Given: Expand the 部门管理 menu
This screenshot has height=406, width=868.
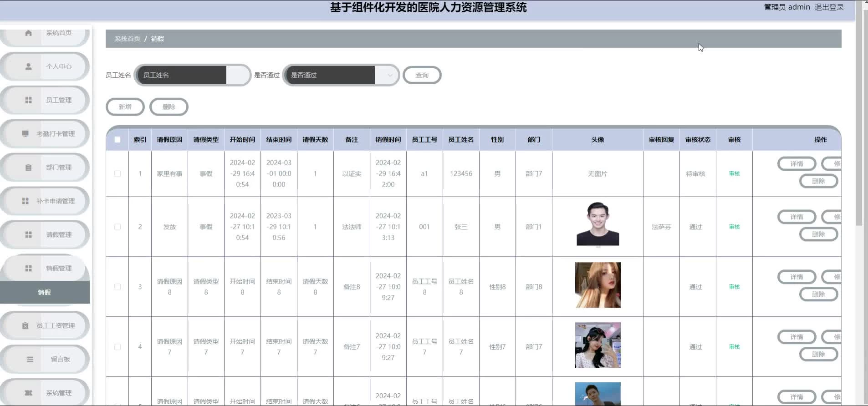Looking at the screenshot, I should coord(45,167).
